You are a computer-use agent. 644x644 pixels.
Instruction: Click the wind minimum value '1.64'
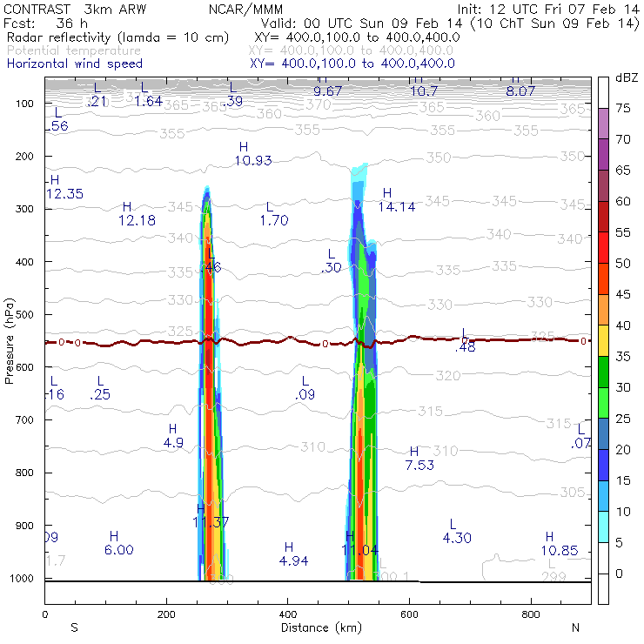coord(148,101)
